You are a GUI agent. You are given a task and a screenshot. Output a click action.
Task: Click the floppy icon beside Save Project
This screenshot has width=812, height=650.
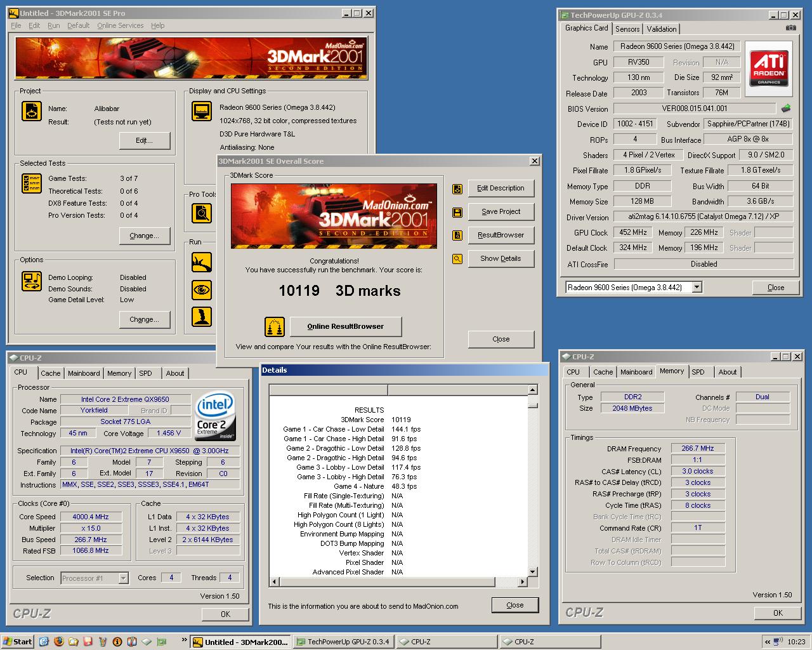pyautogui.click(x=457, y=212)
